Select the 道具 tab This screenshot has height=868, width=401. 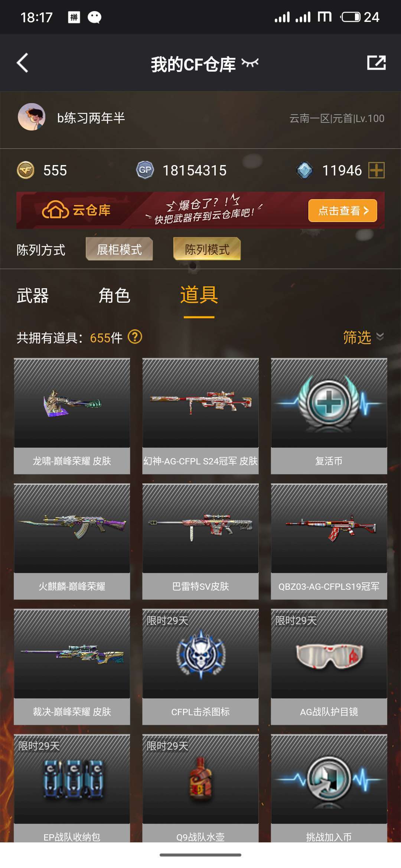[199, 295]
